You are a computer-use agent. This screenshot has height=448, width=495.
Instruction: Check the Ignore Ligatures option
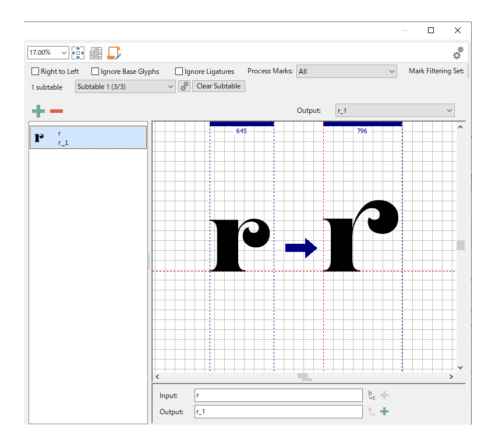click(x=179, y=72)
